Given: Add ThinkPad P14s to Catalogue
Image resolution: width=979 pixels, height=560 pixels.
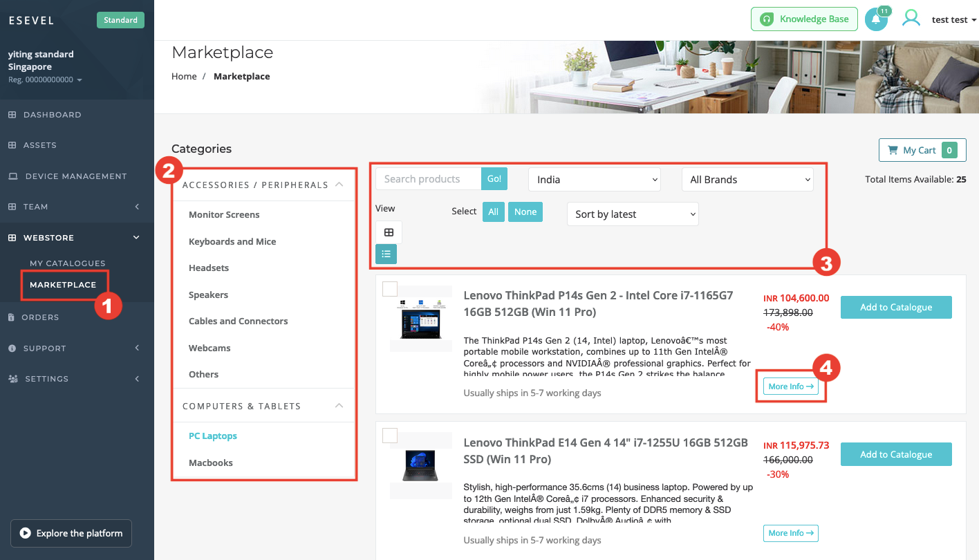Looking at the screenshot, I should click(x=896, y=308).
